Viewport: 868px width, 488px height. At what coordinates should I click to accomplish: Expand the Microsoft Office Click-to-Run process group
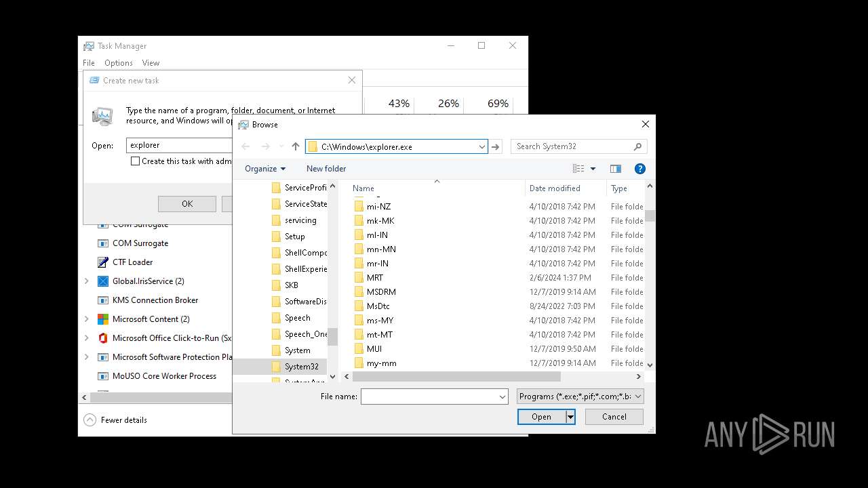(86, 338)
